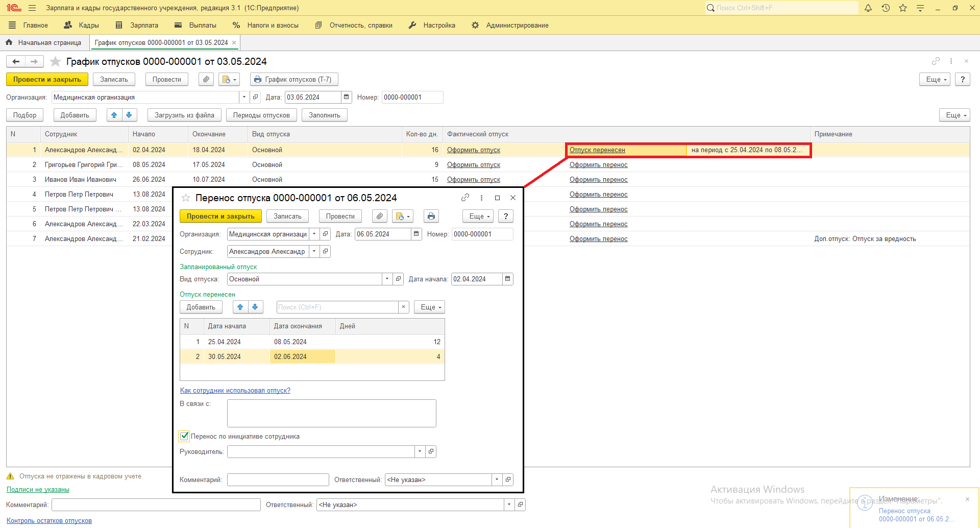Screen dimensions: 980x528
Task: Open organization card icon beside Медицинская организация in График отпусков
Action: click(x=256, y=98)
